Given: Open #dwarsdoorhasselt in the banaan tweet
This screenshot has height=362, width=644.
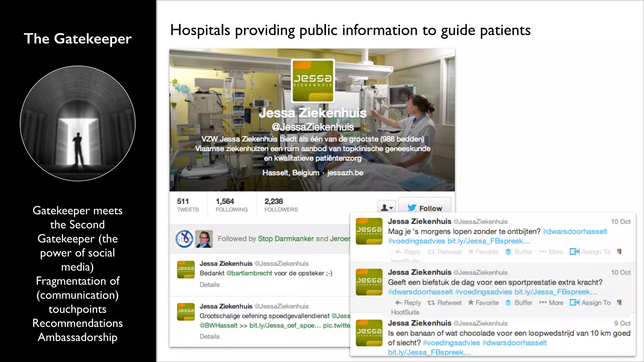Looking at the screenshot, I should [514, 343].
